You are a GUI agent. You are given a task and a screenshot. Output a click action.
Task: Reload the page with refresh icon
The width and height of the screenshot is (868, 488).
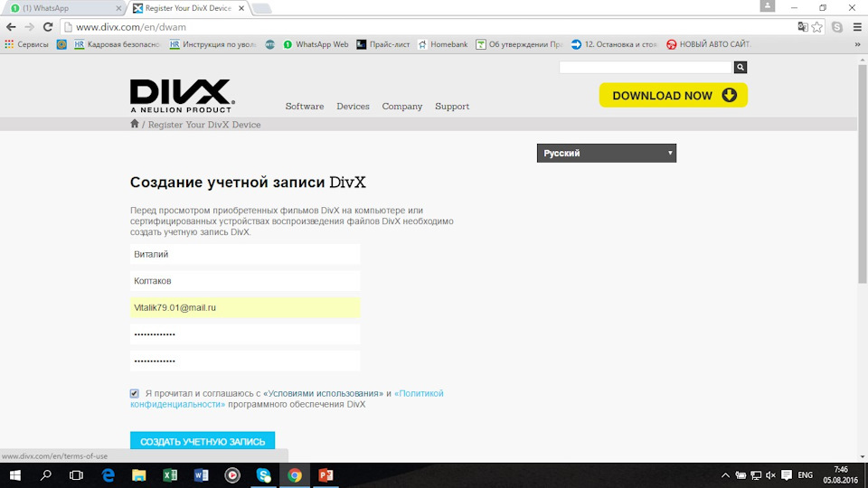tap(48, 26)
